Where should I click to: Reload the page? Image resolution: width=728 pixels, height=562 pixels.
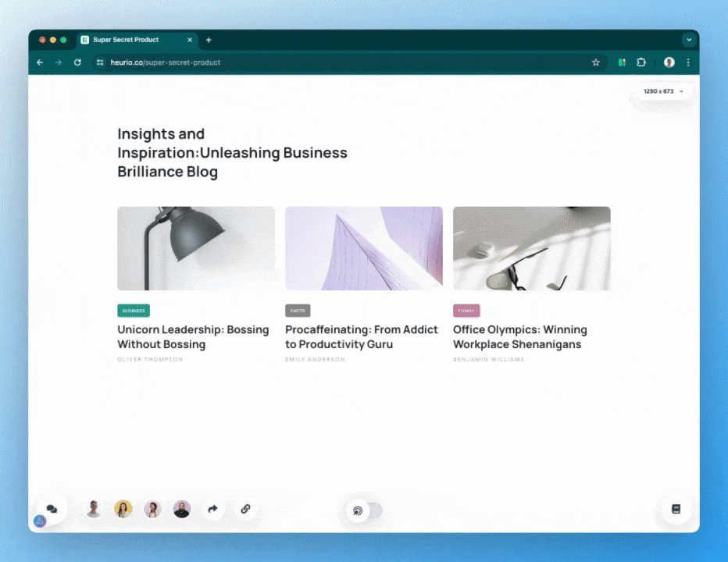coord(77,62)
